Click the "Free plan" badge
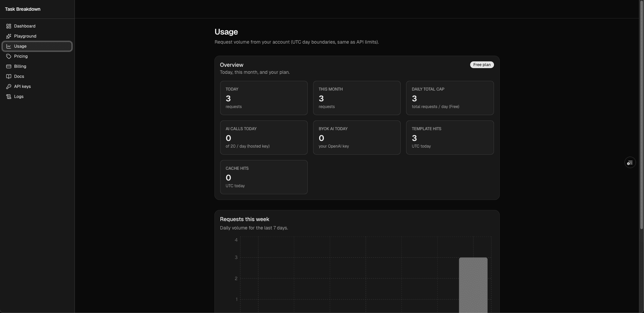 482,64
